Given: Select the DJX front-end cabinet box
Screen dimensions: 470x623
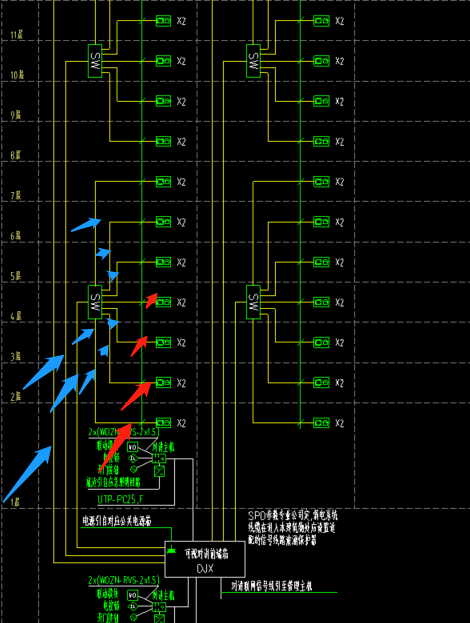Looking at the screenshot, I should (205, 559).
